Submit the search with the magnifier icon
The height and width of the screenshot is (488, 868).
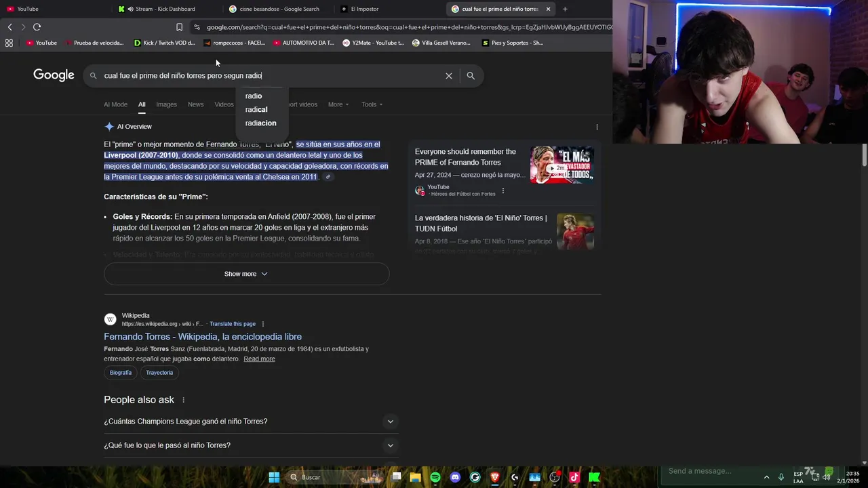[471, 76]
